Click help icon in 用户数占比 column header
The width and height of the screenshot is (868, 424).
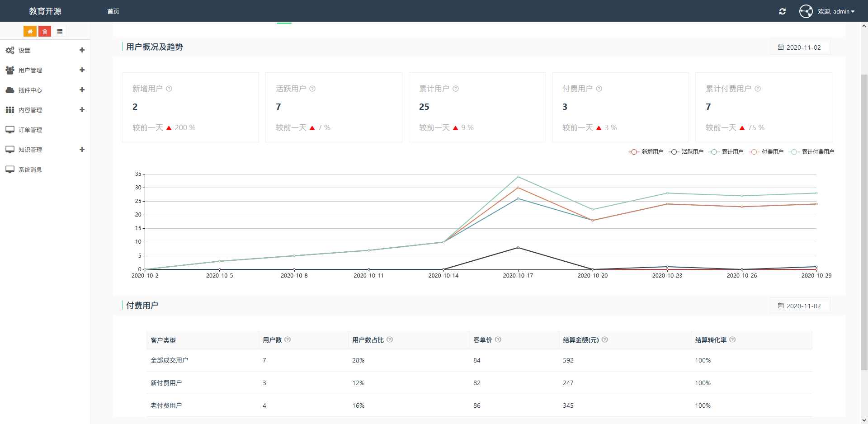pos(390,339)
